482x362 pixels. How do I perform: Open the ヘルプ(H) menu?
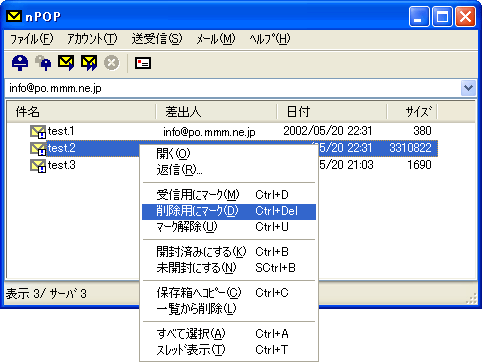pos(270,39)
